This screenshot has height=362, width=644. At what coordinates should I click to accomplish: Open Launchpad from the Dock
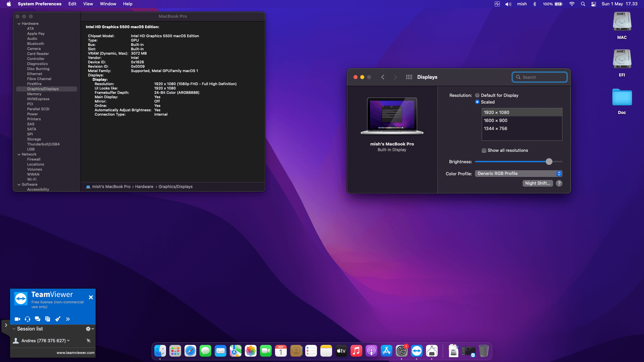click(x=175, y=351)
